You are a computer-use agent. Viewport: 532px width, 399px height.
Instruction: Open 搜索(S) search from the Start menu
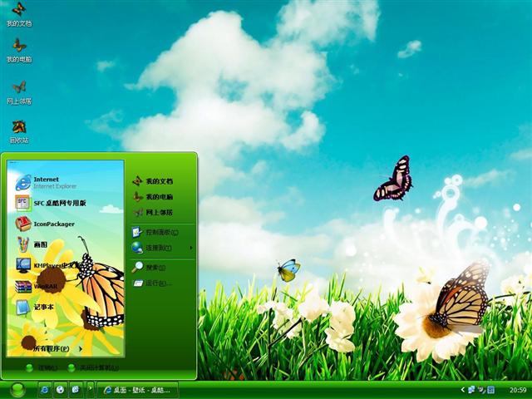149,268
